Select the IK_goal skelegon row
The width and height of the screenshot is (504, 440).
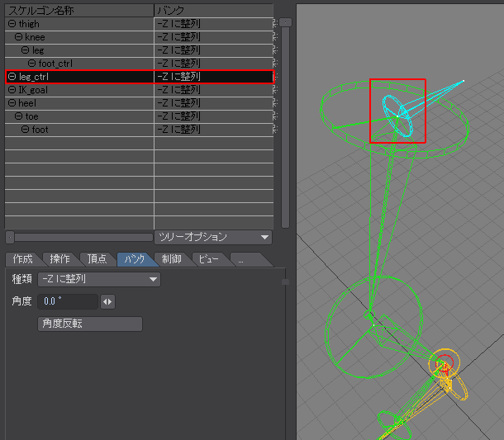click(x=139, y=90)
